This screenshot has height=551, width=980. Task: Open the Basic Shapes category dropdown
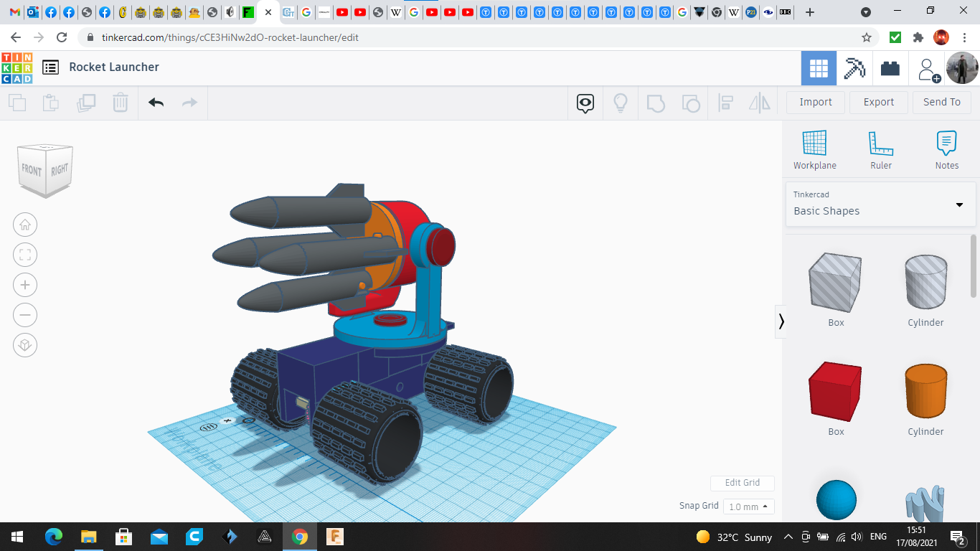(x=880, y=204)
